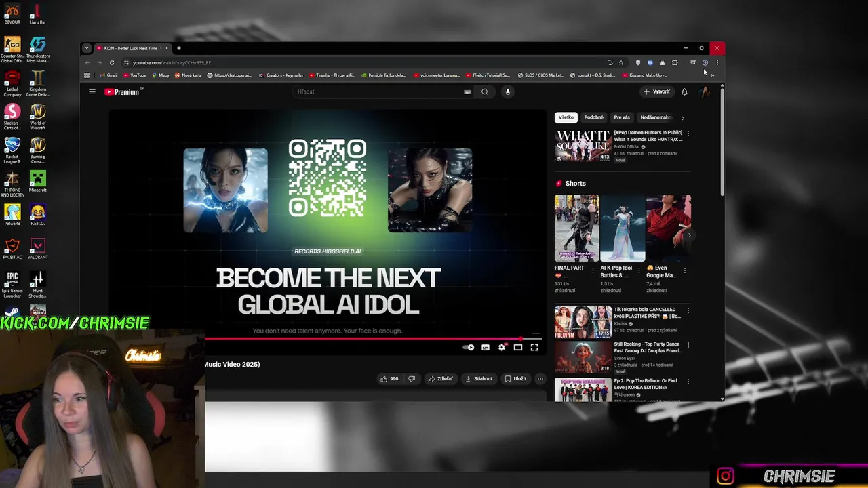Open AI K-Pop Idol Battles short
Image resolution: width=868 pixels, height=488 pixels.
click(623, 228)
